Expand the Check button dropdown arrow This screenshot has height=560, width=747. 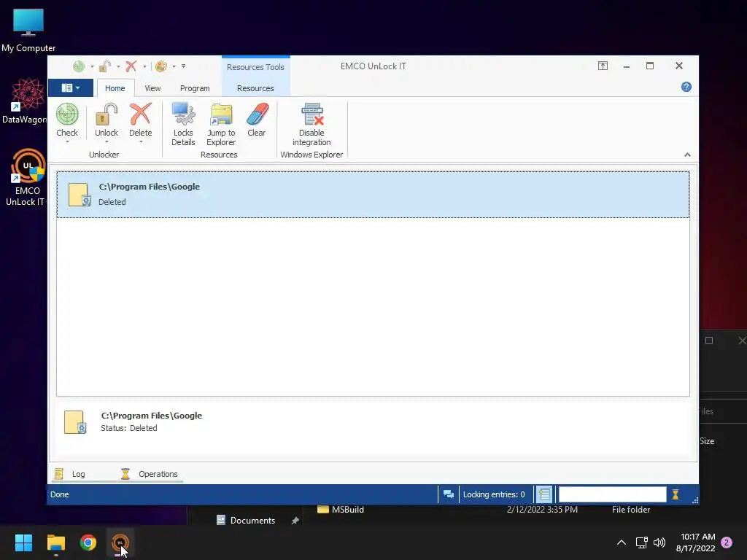[x=67, y=142]
